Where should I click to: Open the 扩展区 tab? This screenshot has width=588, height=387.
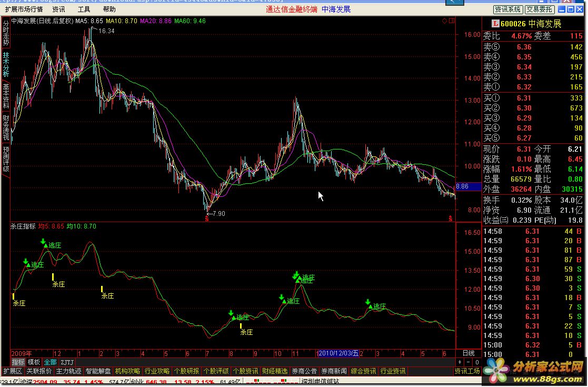coord(13,371)
